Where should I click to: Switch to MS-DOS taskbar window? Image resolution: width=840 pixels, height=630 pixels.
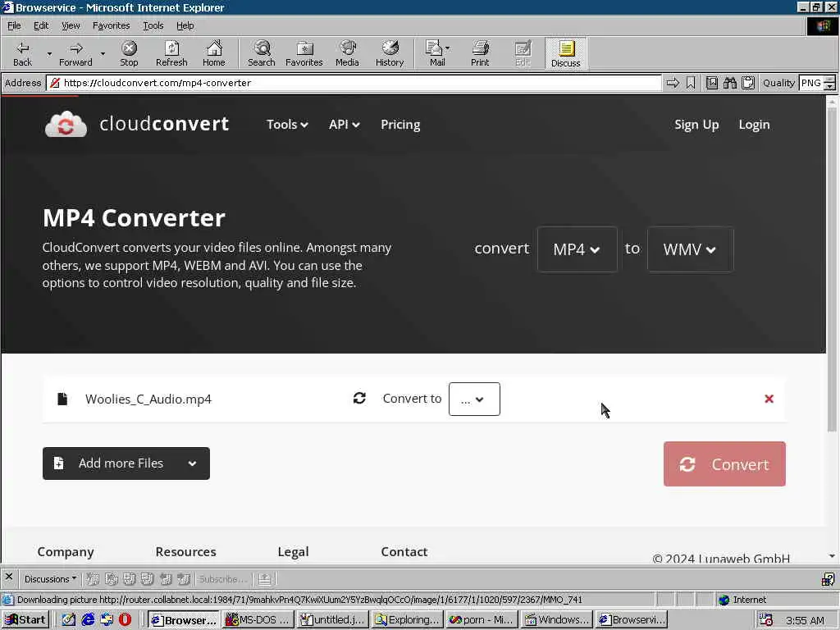[x=258, y=620]
